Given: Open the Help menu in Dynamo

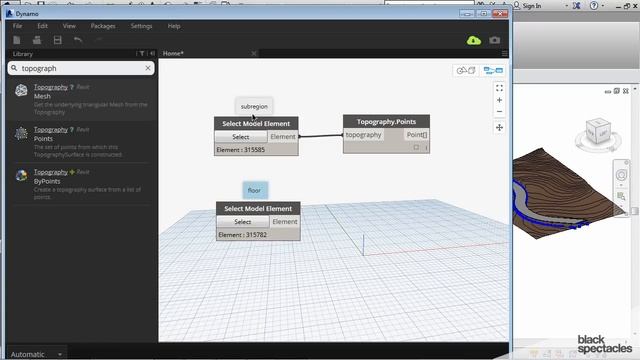Looking at the screenshot, I should [174, 26].
